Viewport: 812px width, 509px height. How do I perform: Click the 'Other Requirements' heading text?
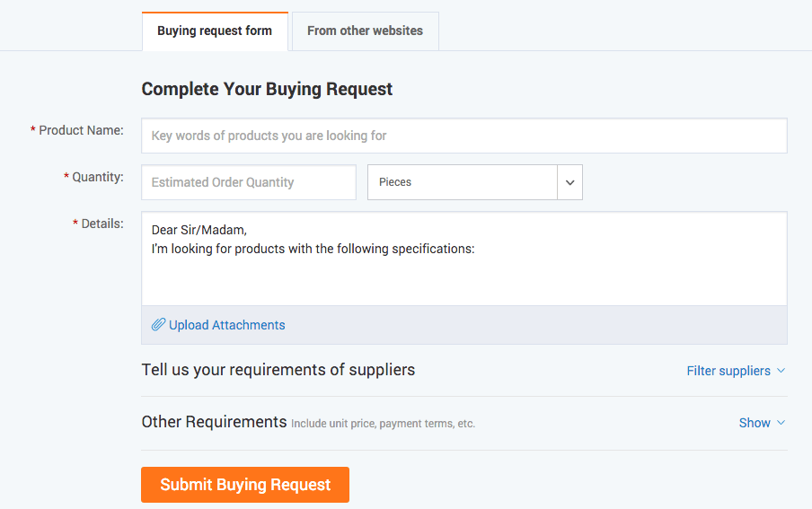214,422
